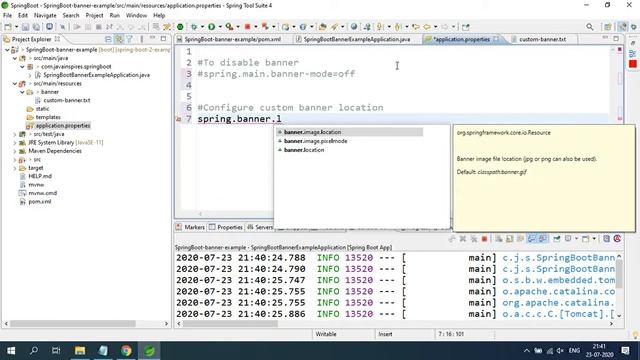
Task: Open the Properties view tab
Action: click(226, 227)
